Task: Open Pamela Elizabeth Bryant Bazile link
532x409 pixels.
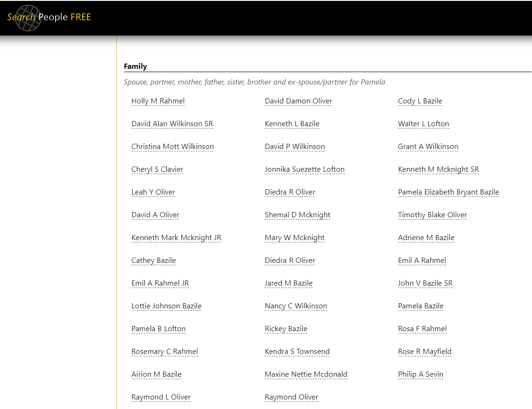Action: [x=448, y=192]
